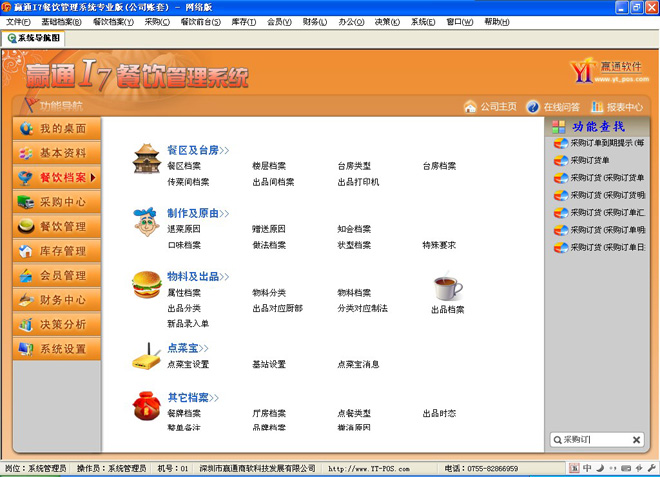The height and width of the screenshot is (477, 660).
Task: Open the 采购(C) menu in menu bar
Action: click(157, 21)
